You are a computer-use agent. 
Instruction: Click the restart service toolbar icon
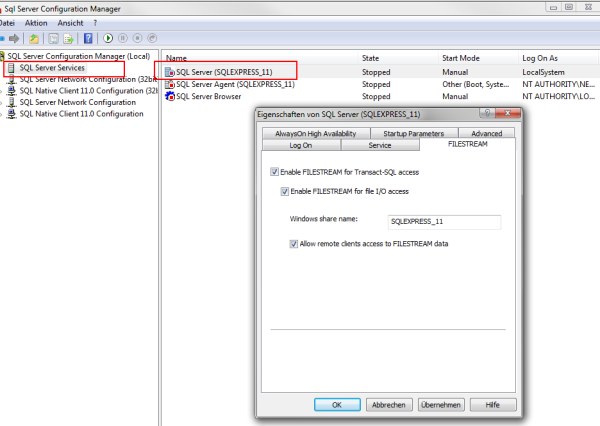pyautogui.click(x=152, y=38)
